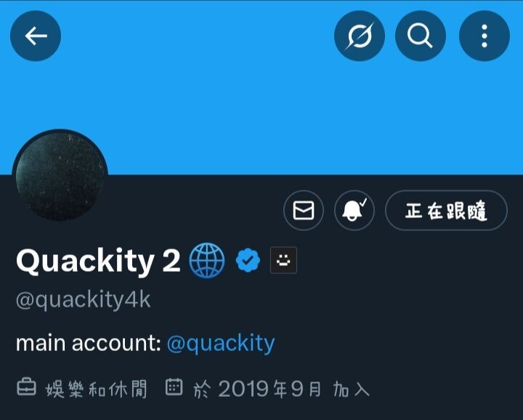The height and width of the screenshot is (420, 523).
Task: Tap the 正在跟隨 following button
Action: pos(446,211)
